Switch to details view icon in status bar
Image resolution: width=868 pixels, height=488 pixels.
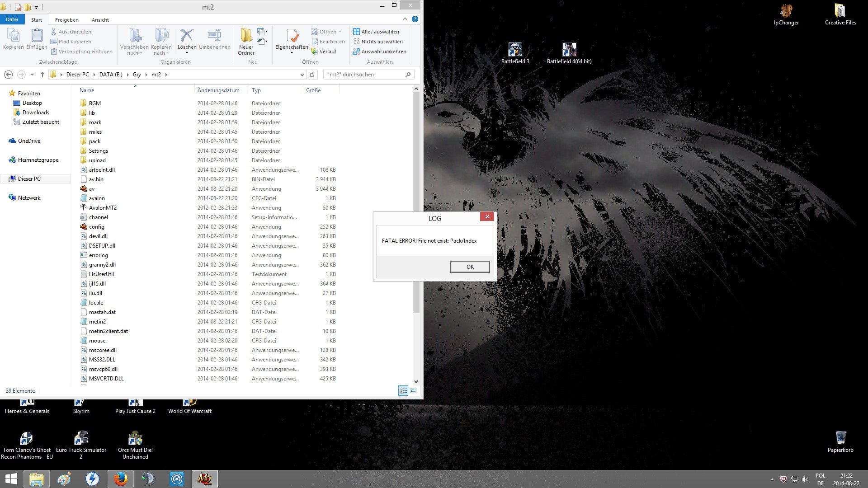[403, 391]
